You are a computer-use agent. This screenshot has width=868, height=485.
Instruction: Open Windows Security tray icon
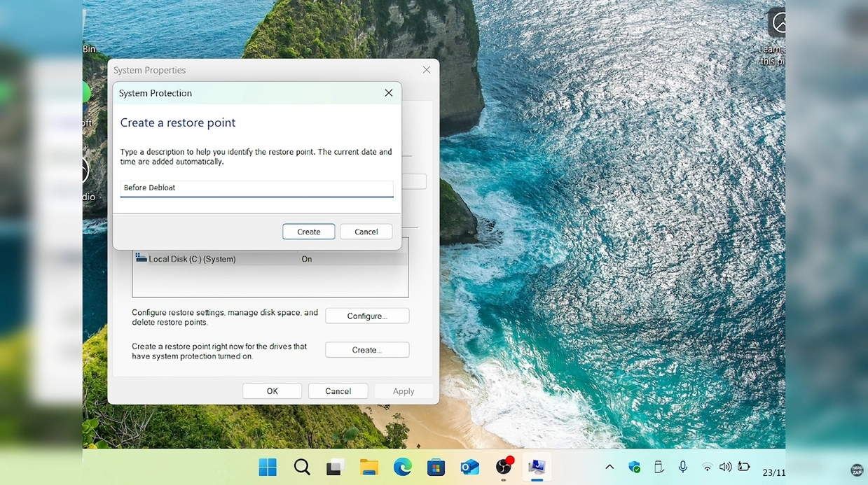coord(634,467)
